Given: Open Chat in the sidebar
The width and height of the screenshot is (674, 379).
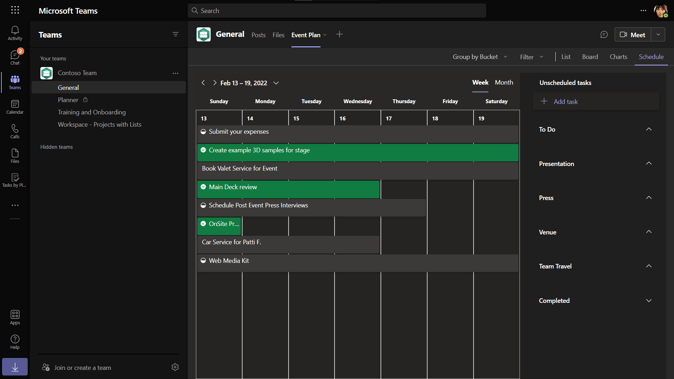Looking at the screenshot, I should [x=15, y=57].
